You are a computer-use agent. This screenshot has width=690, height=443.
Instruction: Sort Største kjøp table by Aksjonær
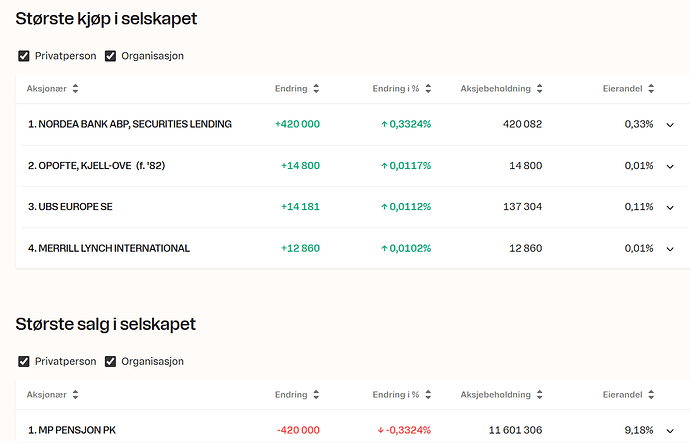[52, 88]
